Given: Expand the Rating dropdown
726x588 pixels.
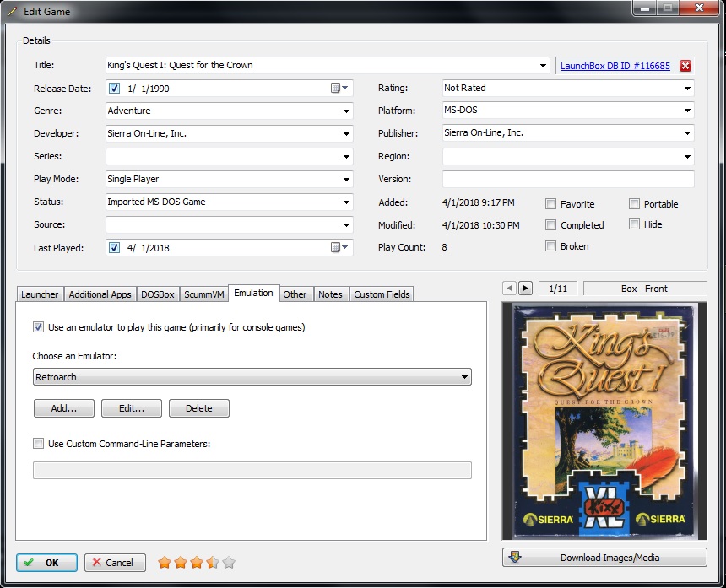Looking at the screenshot, I should (x=687, y=88).
